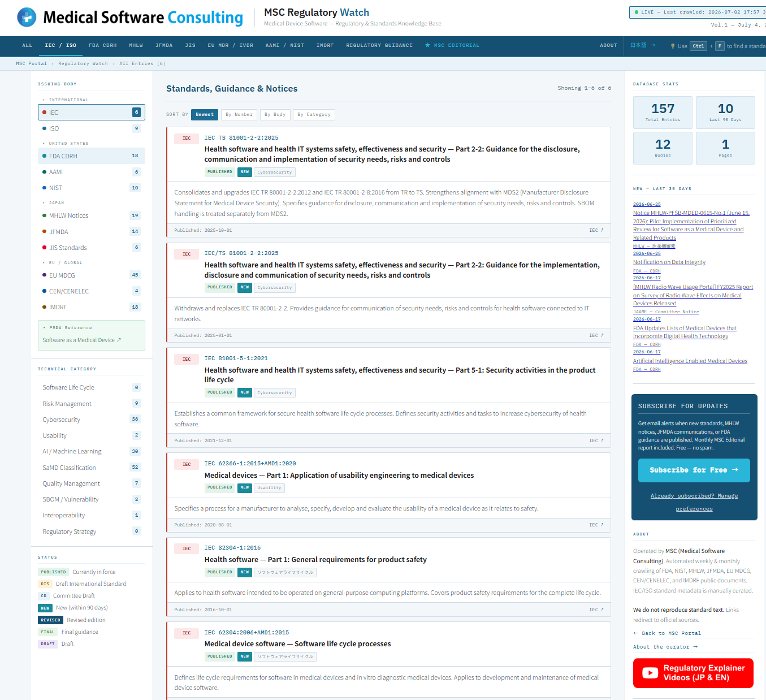Filter by Risk Management category
This screenshot has height=700, width=766.
(92, 404)
